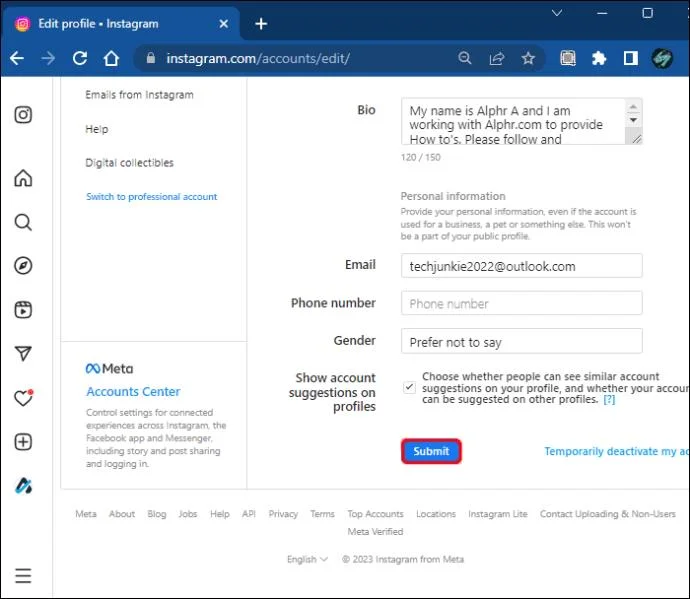Open Reels icon in sidebar
Image resolution: width=690 pixels, height=599 pixels.
click(x=23, y=310)
